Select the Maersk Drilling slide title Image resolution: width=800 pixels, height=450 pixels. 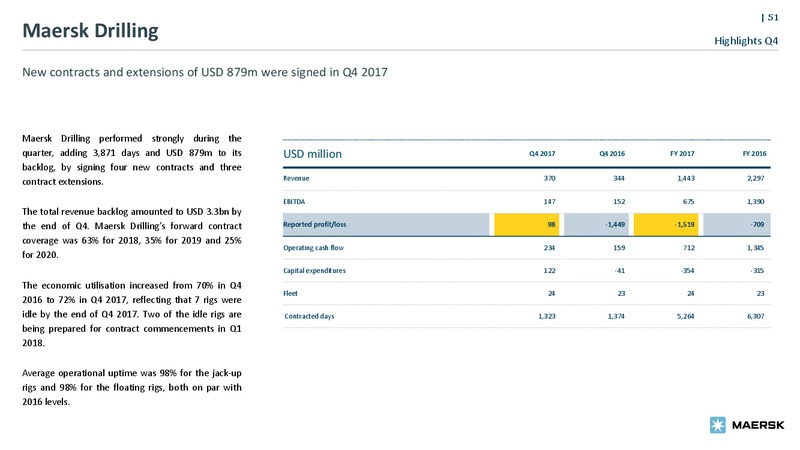(90, 31)
